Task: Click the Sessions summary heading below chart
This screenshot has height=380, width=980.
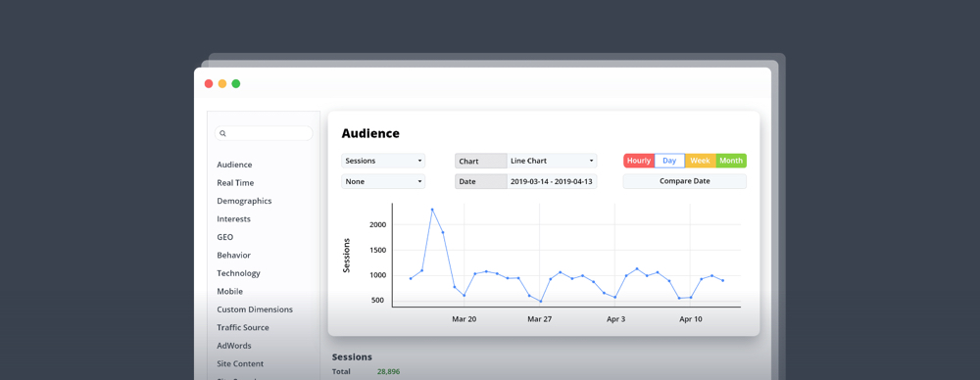Action: [x=352, y=357]
